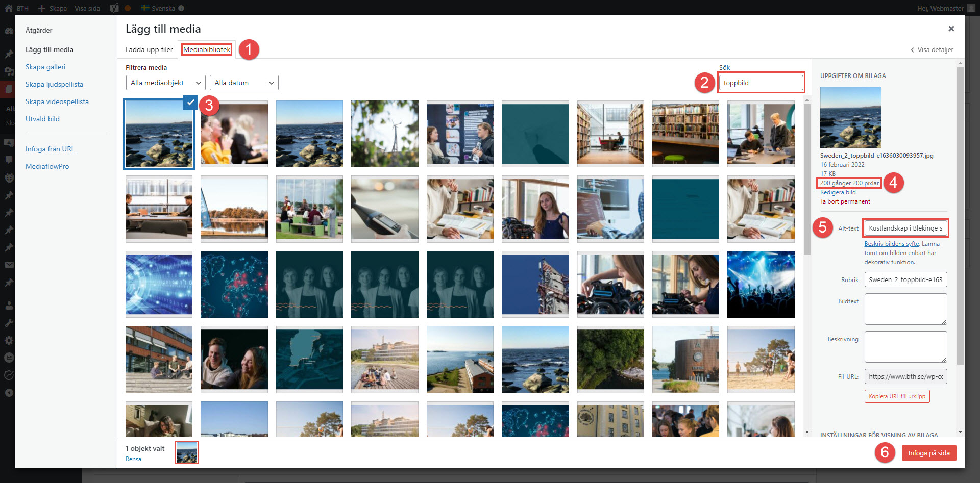Expand the Alla mediaobjekt dropdown

click(166, 83)
